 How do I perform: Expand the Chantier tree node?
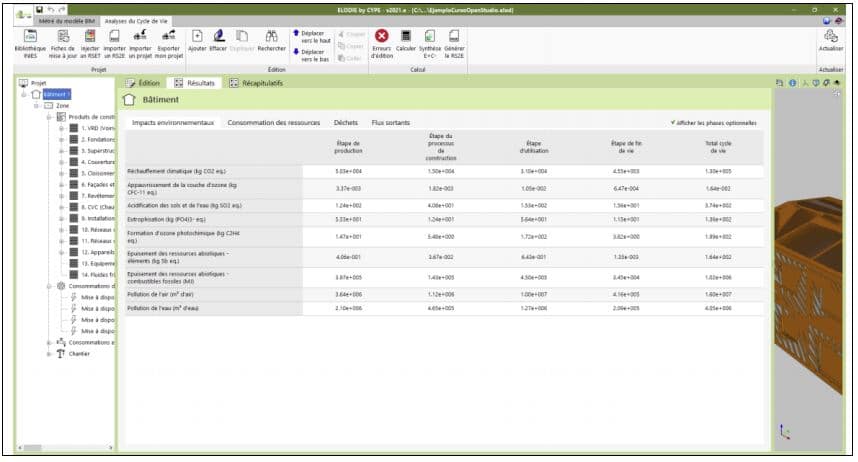click(48, 353)
